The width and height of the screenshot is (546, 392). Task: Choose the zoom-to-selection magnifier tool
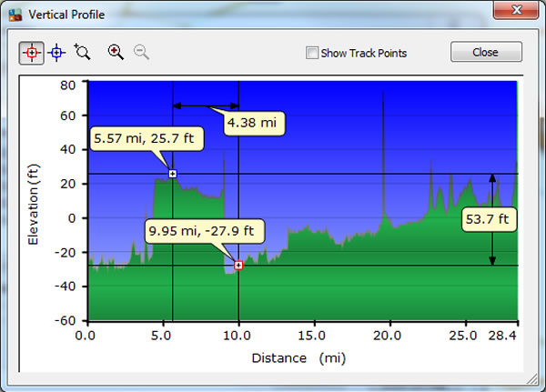(x=82, y=52)
